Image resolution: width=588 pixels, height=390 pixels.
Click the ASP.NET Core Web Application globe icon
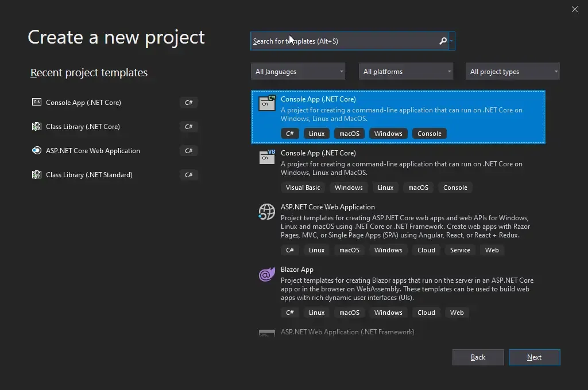click(x=266, y=212)
